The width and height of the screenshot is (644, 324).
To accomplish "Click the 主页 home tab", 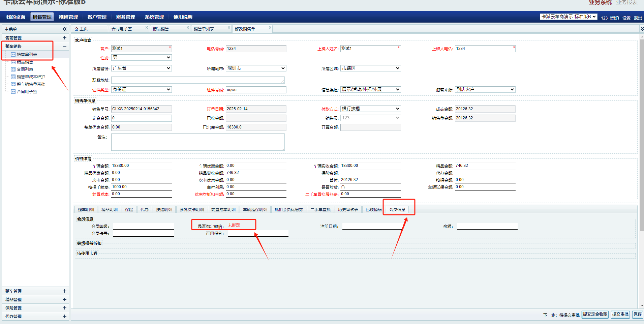I will click(x=81, y=29).
